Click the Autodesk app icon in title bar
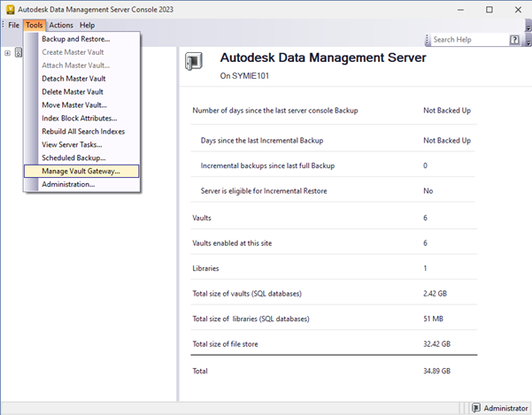Screen dimensions: 532x415 tap(11, 10)
